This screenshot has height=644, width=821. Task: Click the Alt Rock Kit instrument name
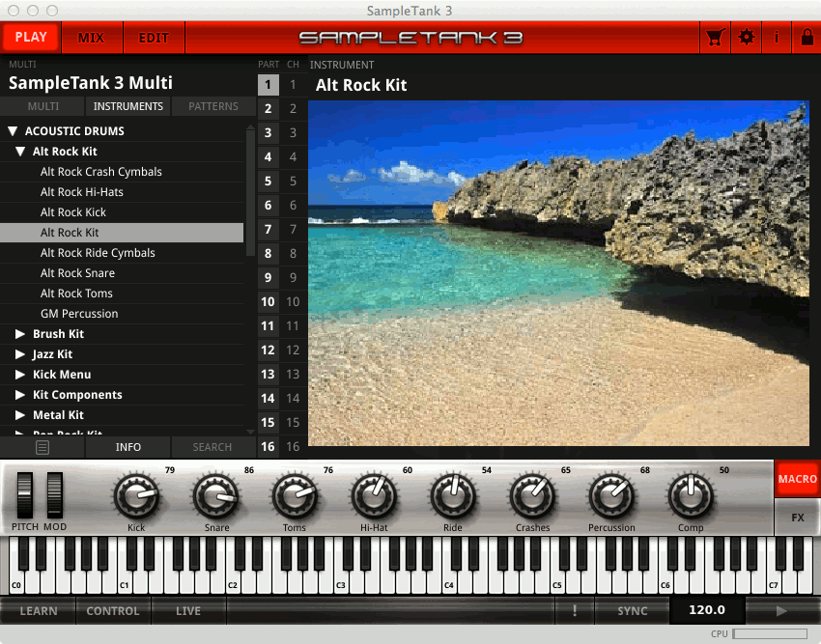361,85
